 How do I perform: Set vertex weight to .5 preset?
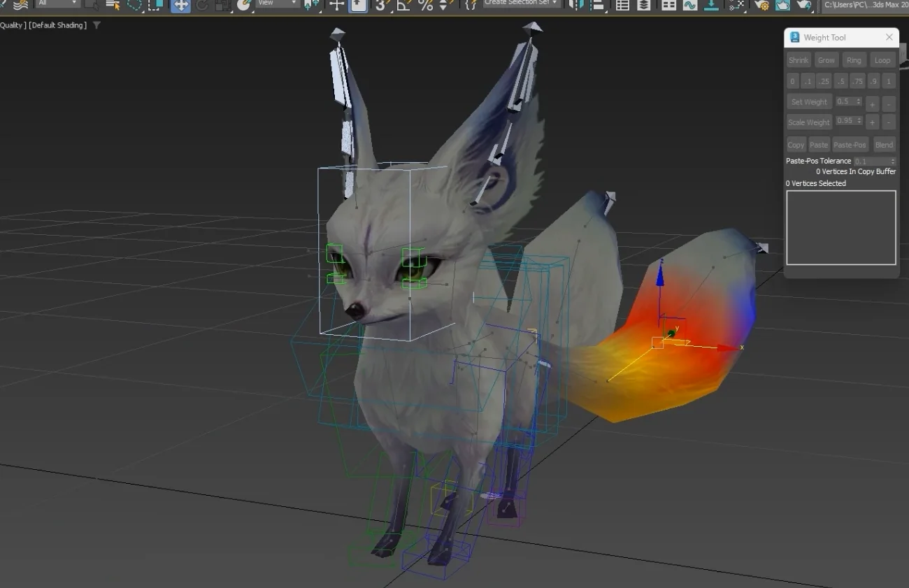[841, 81]
